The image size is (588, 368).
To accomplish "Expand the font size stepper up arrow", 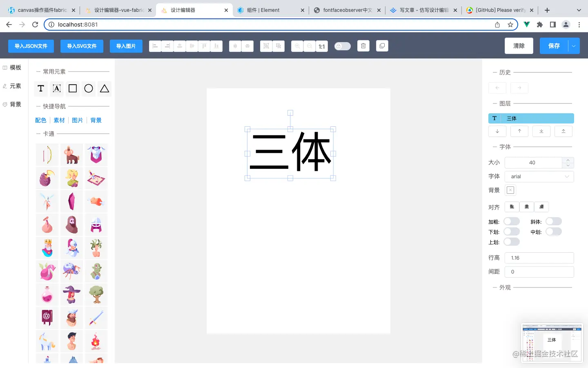I will (x=568, y=160).
